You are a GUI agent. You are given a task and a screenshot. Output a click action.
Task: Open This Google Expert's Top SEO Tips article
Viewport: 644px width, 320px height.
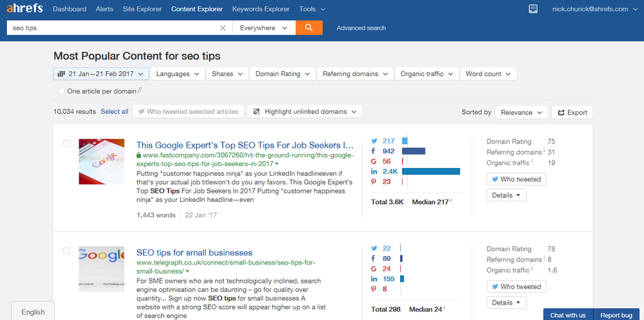click(x=245, y=145)
